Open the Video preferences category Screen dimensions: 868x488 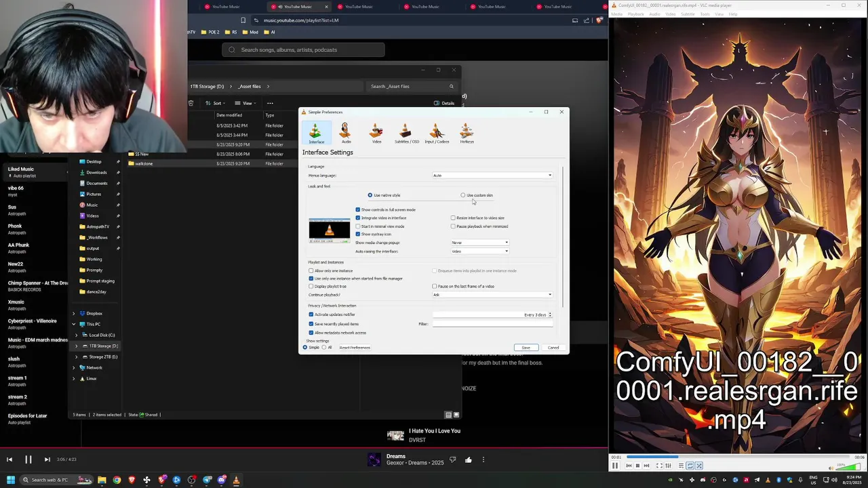(376, 133)
